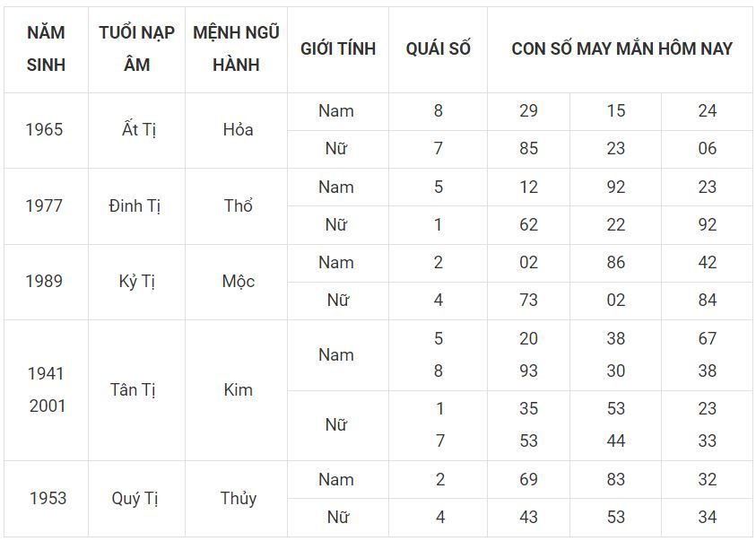Click the QUÁI SỐ header cell
The height and width of the screenshot is (541, 756).
[x=438, y=49]
